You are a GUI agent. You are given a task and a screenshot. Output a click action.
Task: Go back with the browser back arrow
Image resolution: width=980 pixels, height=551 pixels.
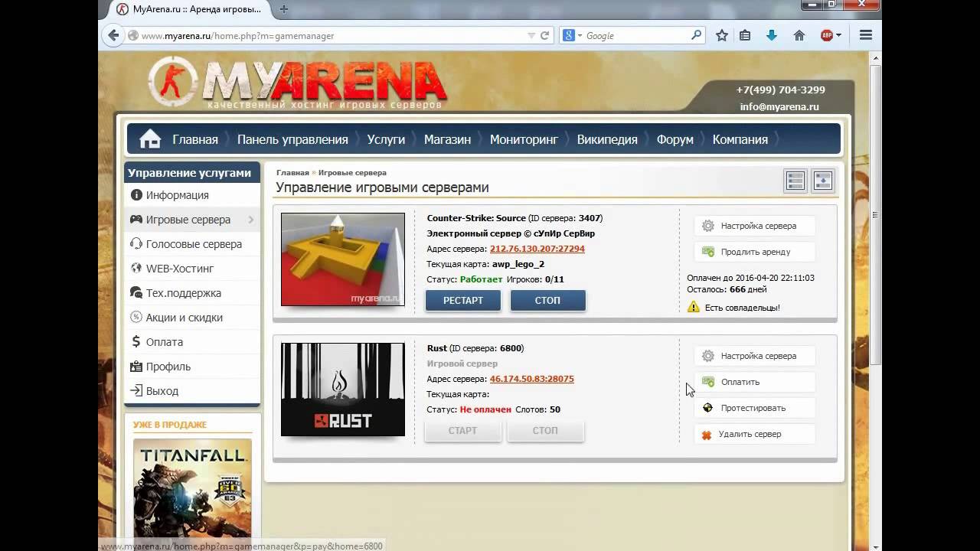pos(113,35)
